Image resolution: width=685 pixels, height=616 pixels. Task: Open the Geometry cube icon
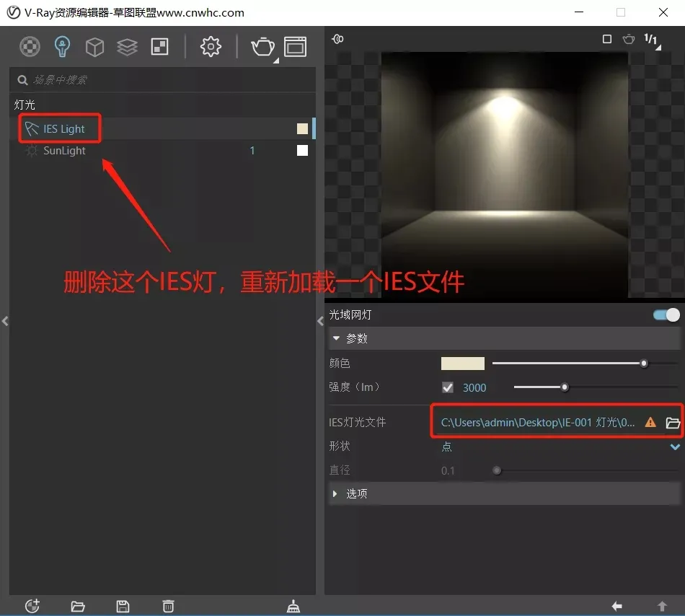coord(94,47)
